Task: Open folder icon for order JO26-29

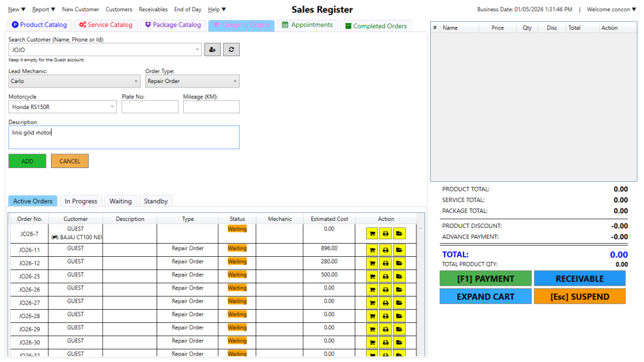Action: pyautogui.click(x=399, y=329)
